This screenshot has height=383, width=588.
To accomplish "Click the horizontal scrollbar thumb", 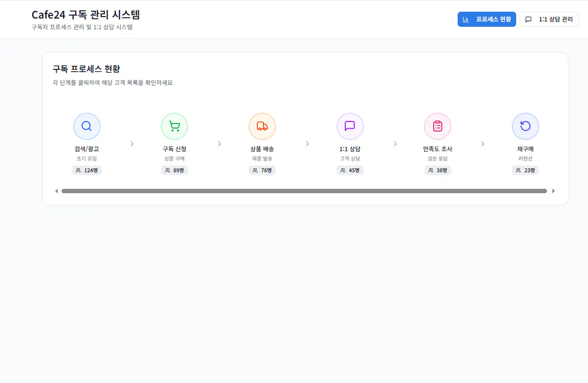I will [304, 191].
